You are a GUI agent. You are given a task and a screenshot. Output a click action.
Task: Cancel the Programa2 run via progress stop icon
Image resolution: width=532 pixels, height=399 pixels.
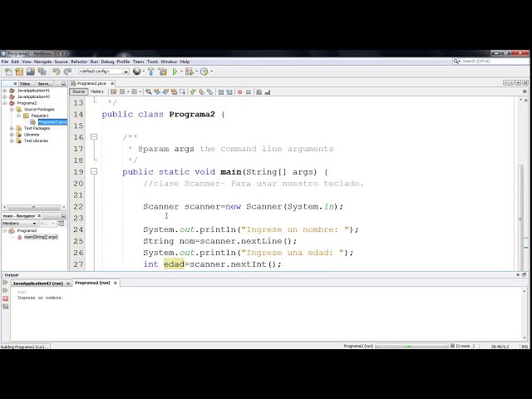452,346
